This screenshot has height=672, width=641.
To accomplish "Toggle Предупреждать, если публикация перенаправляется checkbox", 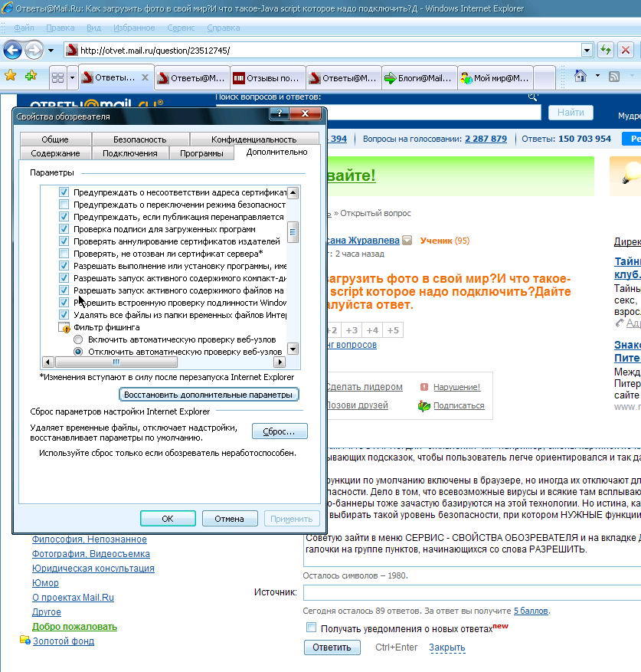I will coord(64,217).
